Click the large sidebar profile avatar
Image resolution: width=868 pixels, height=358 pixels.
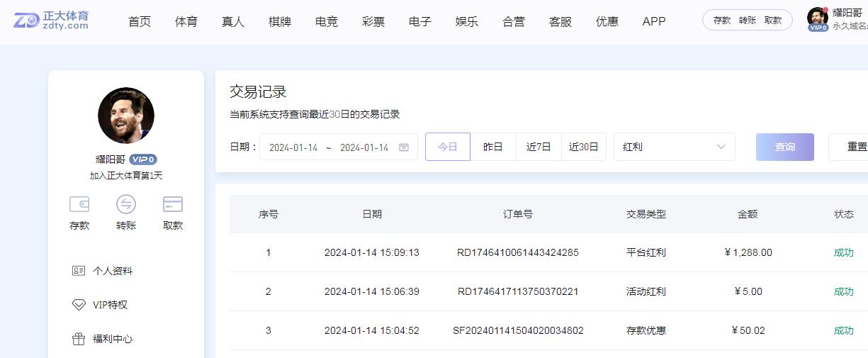[126, 116]
